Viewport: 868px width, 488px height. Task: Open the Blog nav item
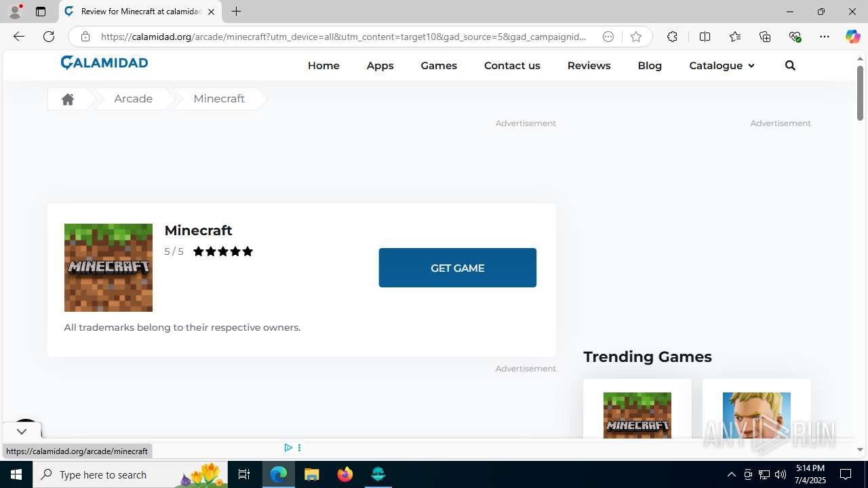point(650,66)
